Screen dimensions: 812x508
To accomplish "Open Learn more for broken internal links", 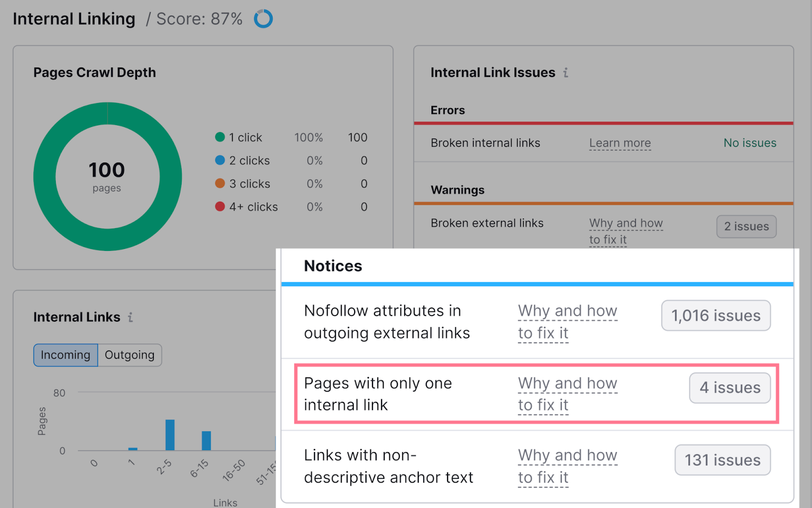I will (x=620, y=143).
